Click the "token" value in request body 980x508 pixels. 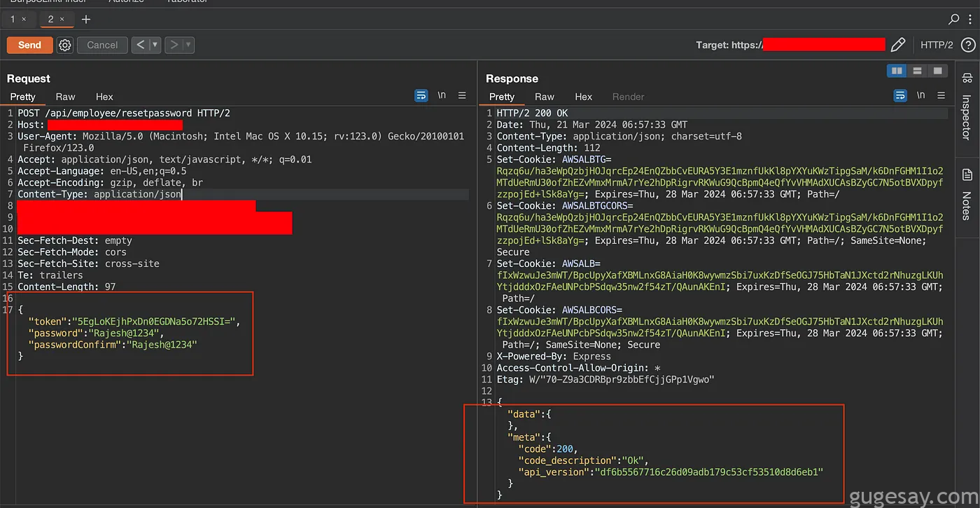pyautogui.click(x=154, y=322)
